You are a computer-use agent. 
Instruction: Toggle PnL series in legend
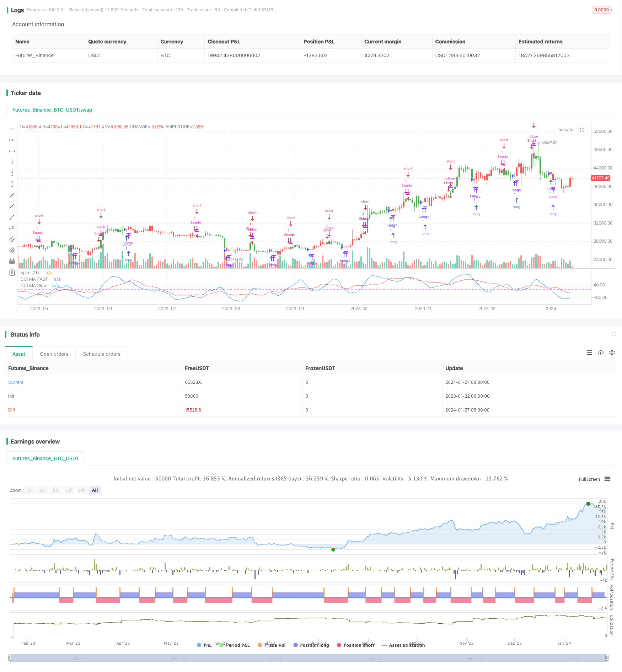(x=204, y=645)
